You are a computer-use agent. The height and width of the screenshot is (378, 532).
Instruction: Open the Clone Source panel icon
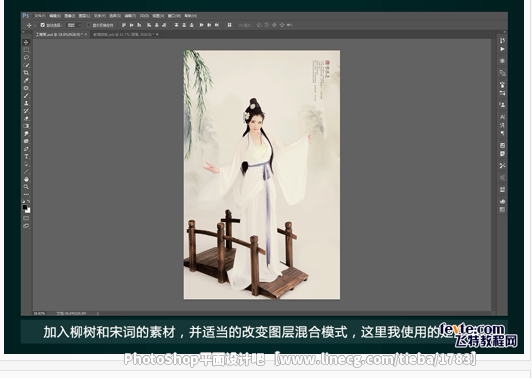click(502, 105)
